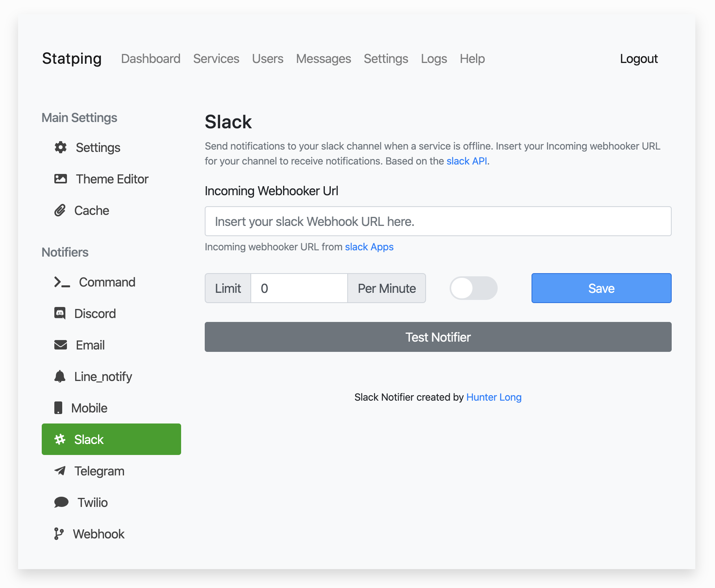Click the Mobile phone icon
This screenshot has width=715, height=588.
tap(58, 408)
